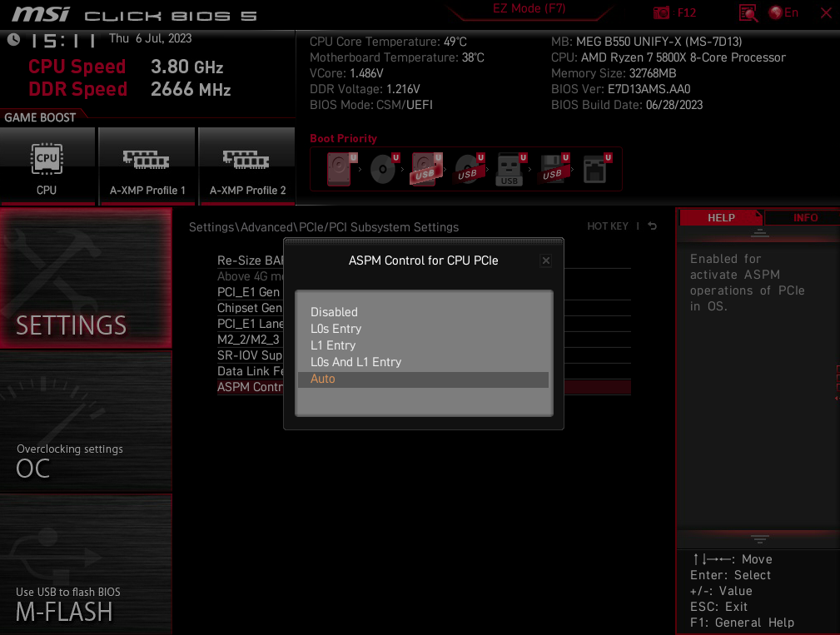Enable CPU Game Boost

47,166
